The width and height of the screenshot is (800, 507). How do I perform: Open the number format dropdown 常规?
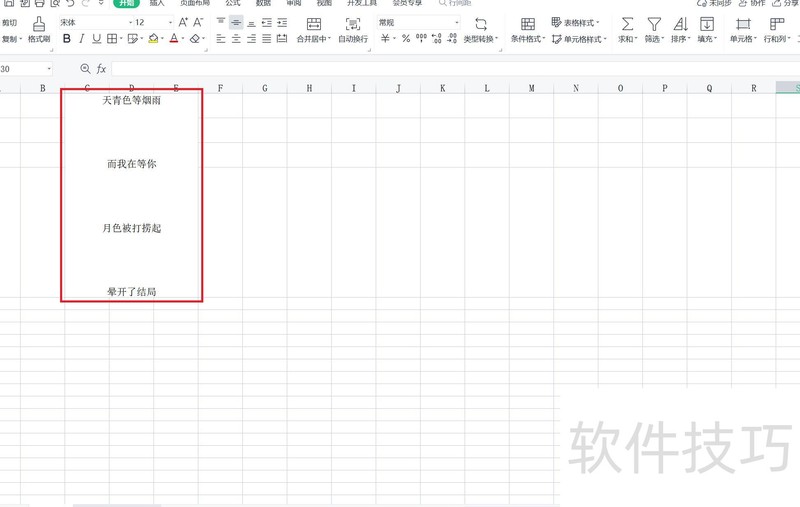(x=418, y=22)
